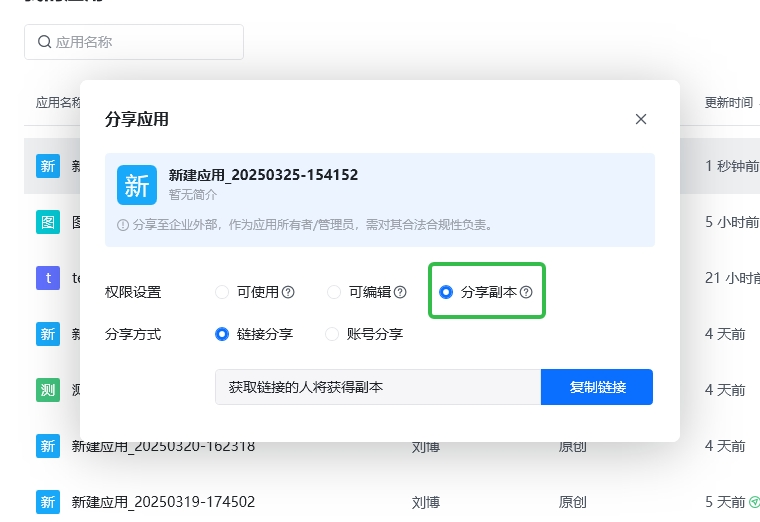This screenshot has height=522, width=760.
Task: Select the 可使用 permission radio
Action: tap(222, 292)
